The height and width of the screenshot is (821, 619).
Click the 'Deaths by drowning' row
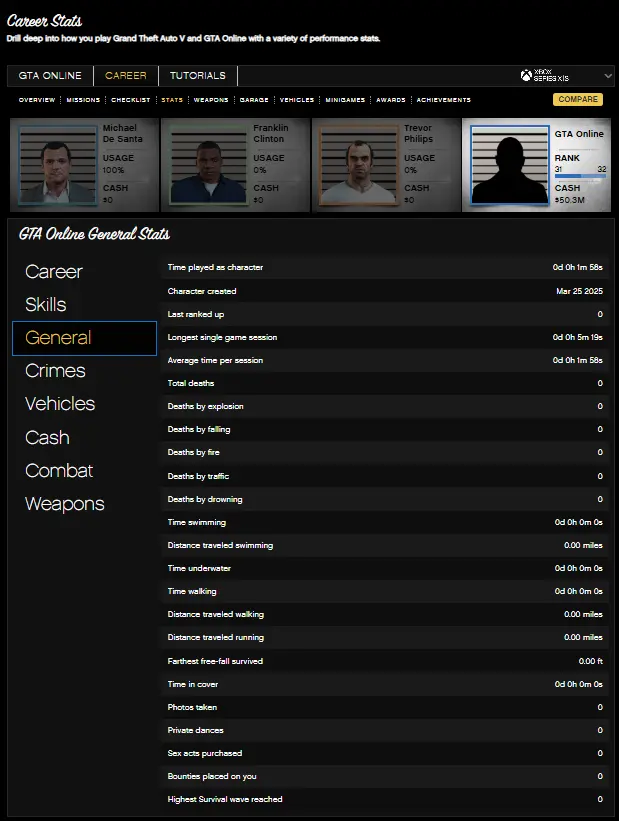point(385,499)
